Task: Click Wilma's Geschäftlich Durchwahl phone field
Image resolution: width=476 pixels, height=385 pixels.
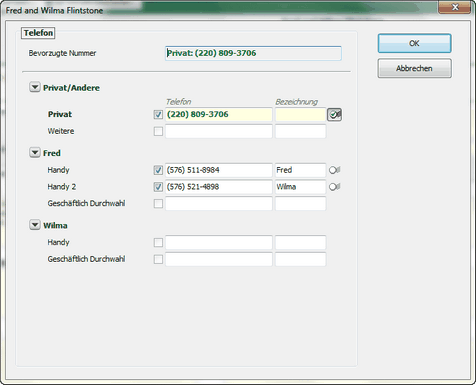Action: [x=219, y=259]
